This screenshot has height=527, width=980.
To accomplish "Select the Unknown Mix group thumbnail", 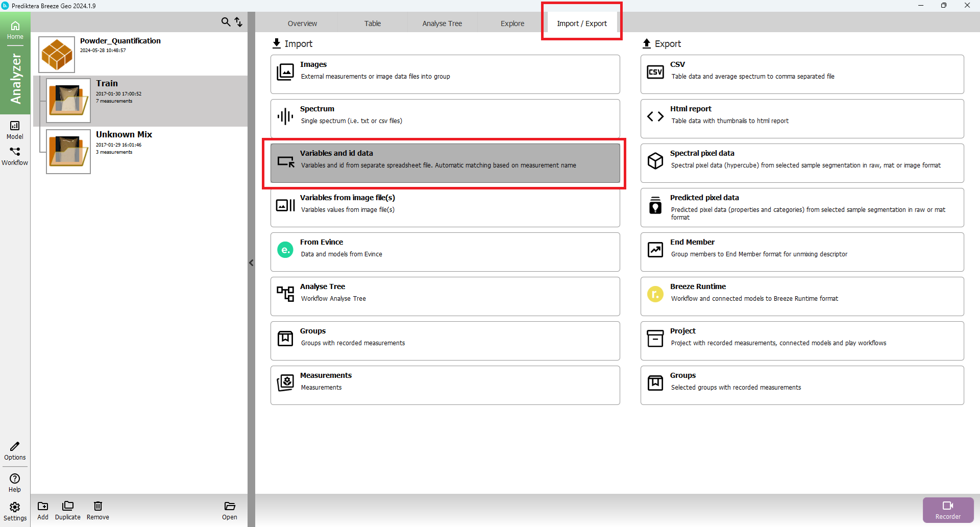I will [68, 152].
